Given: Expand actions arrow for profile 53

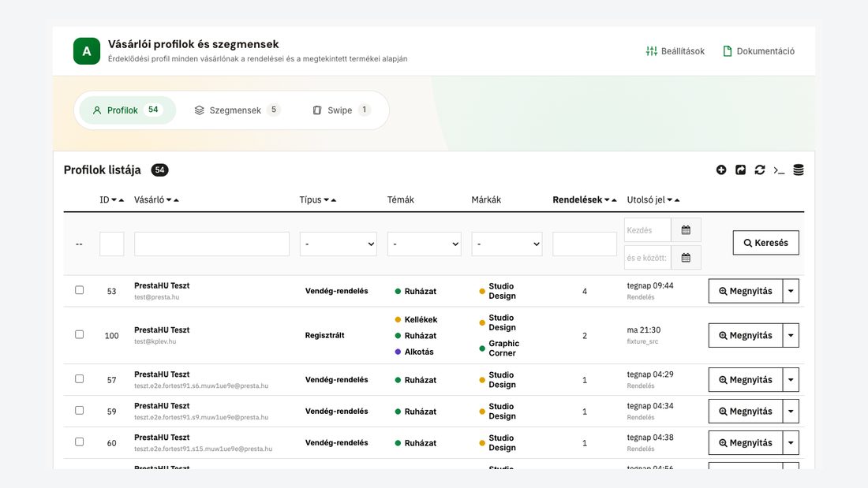Looking at the screenshot, I should click(x=791, y=291).
